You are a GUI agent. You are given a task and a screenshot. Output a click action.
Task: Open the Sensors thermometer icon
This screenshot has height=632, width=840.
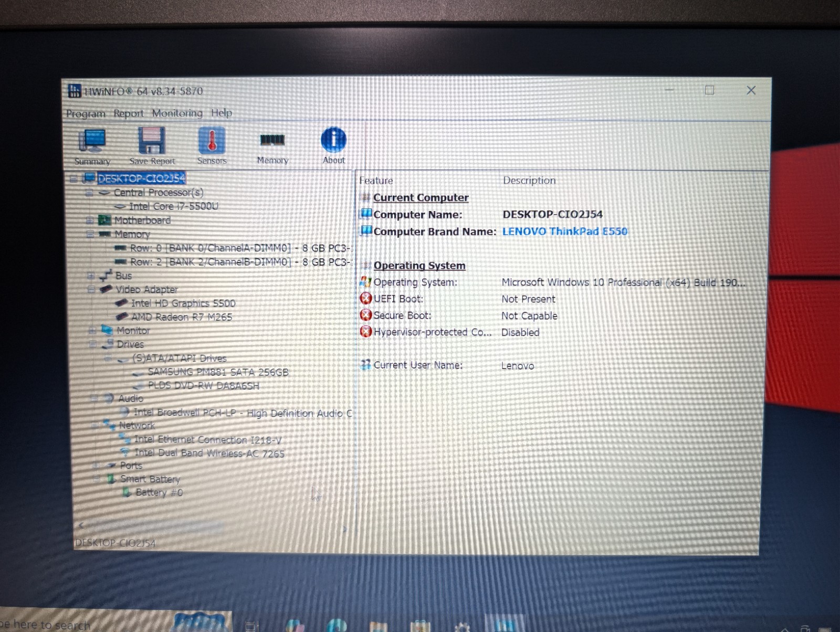point(212,146)
